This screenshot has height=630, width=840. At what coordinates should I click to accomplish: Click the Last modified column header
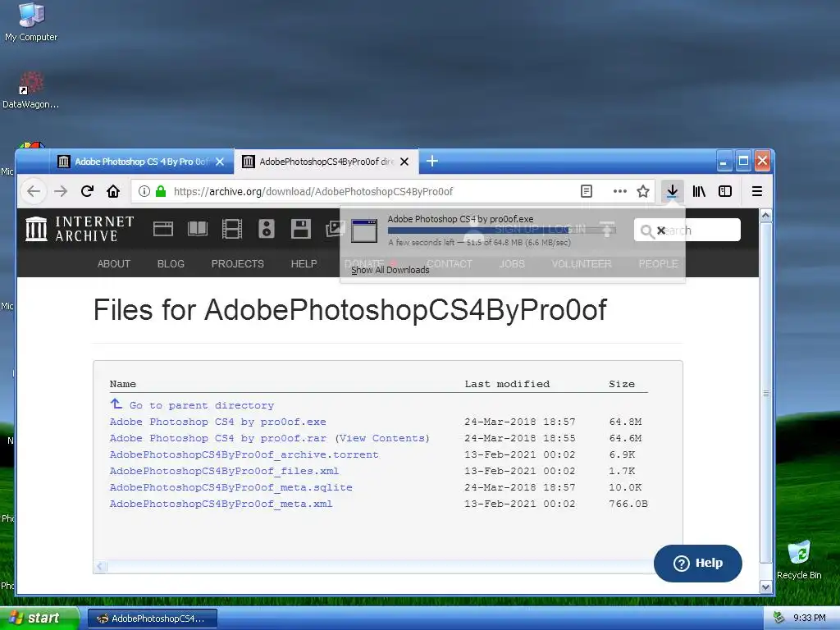(x=507, y=384)
